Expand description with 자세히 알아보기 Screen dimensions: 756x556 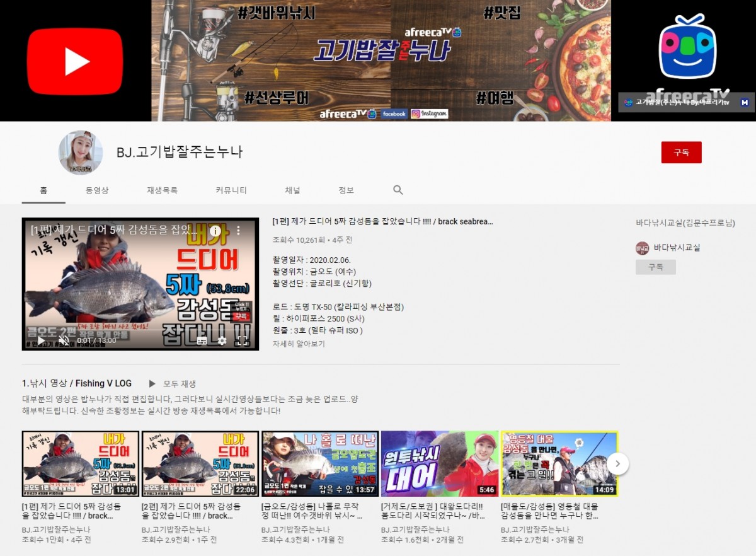[299, 344]
